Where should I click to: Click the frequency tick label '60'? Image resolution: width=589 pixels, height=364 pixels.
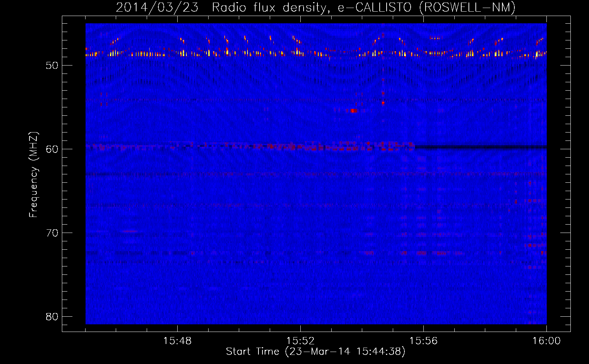(52, 149)
